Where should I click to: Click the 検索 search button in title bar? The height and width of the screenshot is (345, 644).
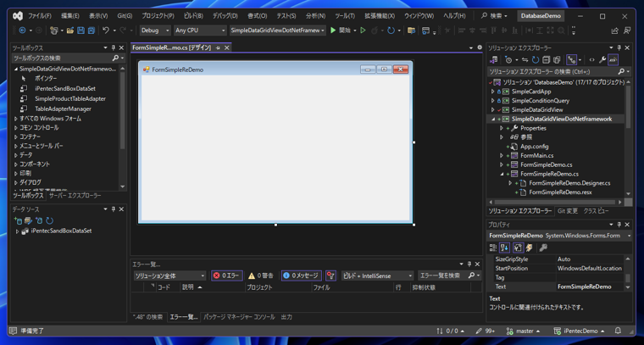pos(496,16)
